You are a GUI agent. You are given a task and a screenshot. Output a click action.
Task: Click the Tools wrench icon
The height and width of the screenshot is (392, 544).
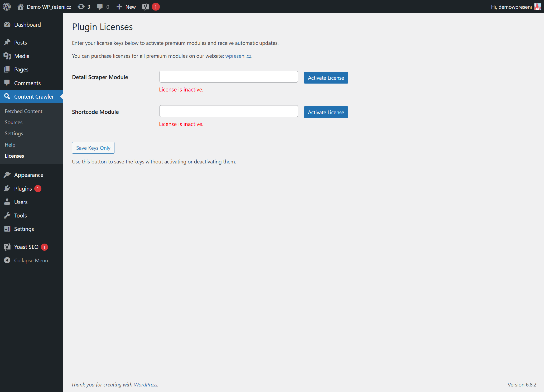(x=7, y=215)
